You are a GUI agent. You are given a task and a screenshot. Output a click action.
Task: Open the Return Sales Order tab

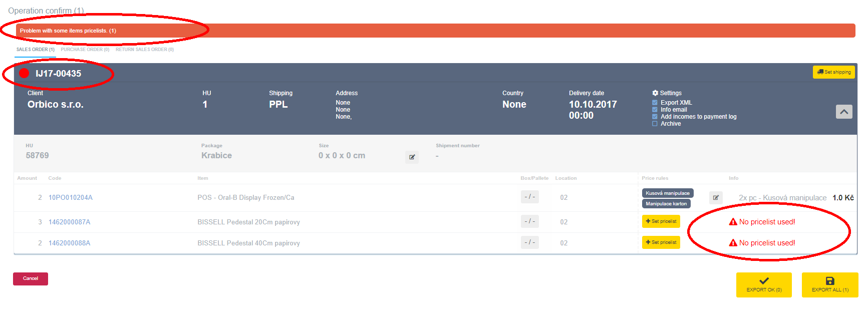(x=144, y=50)
